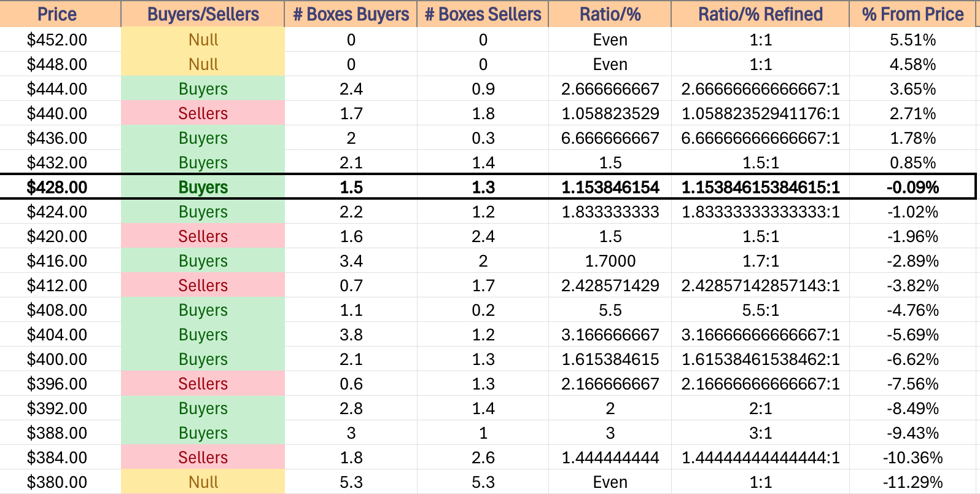Select the Ratio/% Refined column header
The image size is (980, 494).
click(761, 14)
